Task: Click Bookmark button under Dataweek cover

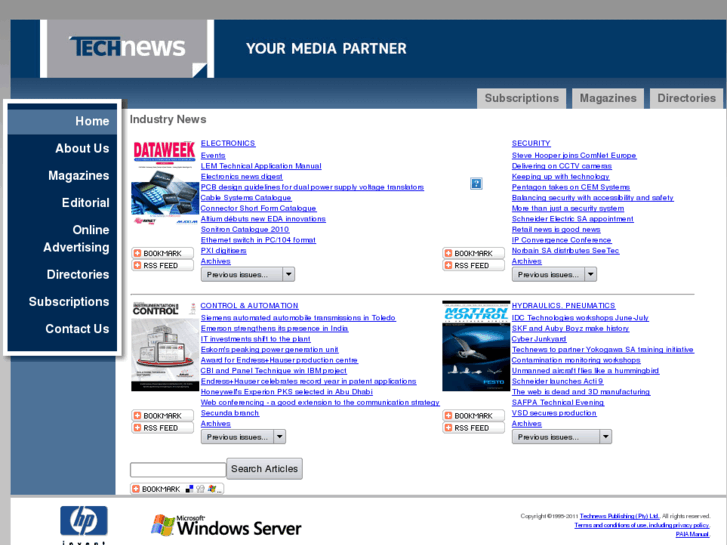Action: 162,253
